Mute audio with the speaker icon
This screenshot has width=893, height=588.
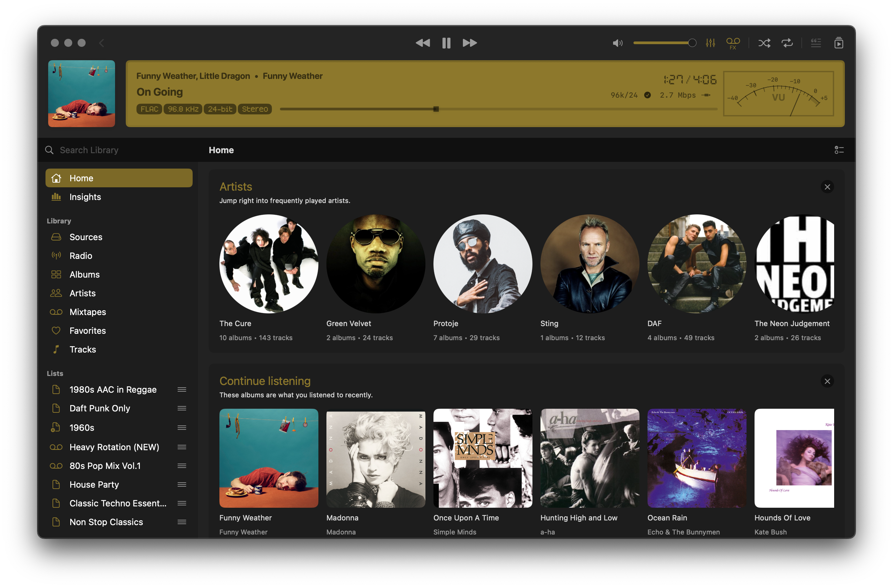click(x=617, y=43)
